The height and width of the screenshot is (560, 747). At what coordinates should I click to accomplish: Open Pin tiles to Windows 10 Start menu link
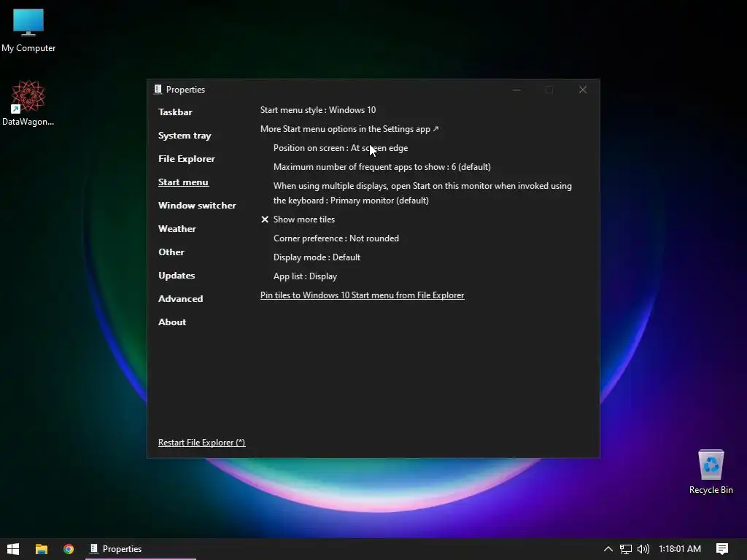[x=362, y=295]
